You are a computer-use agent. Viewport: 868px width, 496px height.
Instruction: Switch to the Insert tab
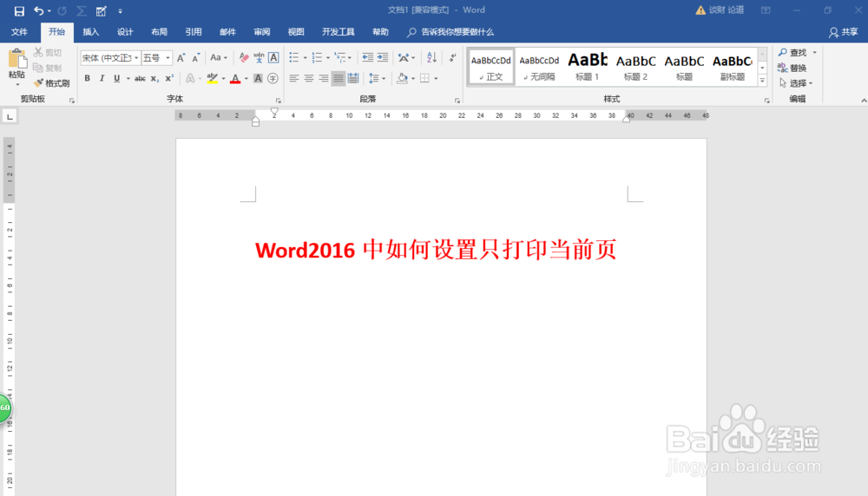[91, 32]
